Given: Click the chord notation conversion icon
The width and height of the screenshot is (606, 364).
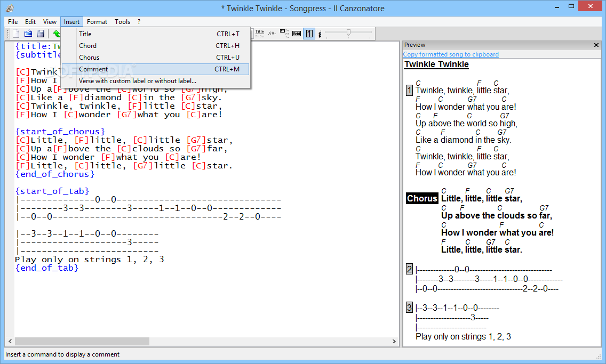Looking at the screenshot, I should pos(284,34).
